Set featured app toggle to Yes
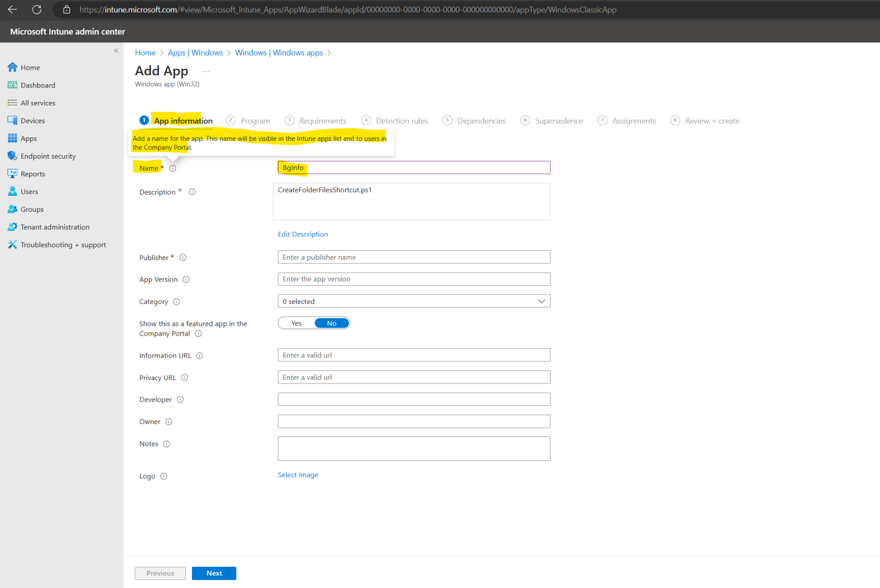The image size is (880, 588). (296, 323)
